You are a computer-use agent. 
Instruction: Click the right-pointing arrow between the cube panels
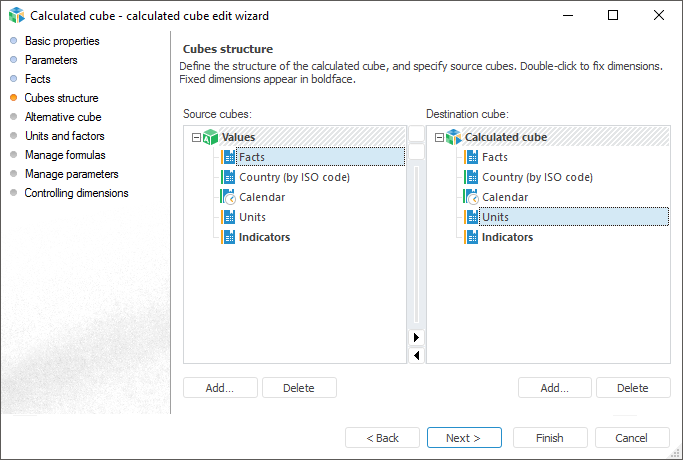416,337
